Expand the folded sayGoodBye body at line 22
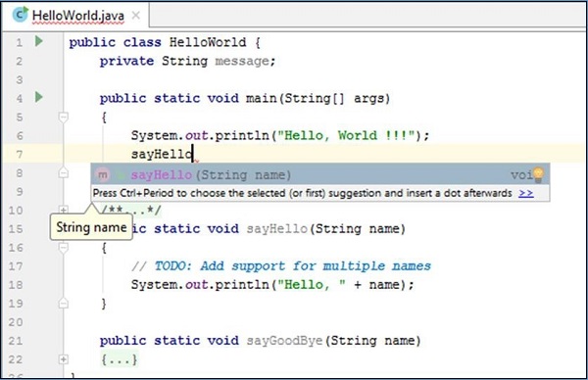Image resolution: width=588 pixels, height=380 pixels. pos(64,359)
